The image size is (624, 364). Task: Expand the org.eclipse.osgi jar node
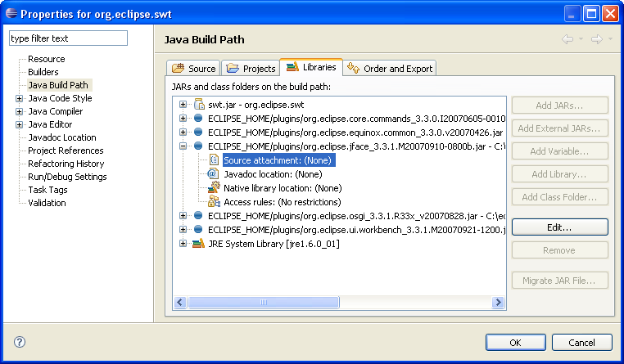point(183,215)
